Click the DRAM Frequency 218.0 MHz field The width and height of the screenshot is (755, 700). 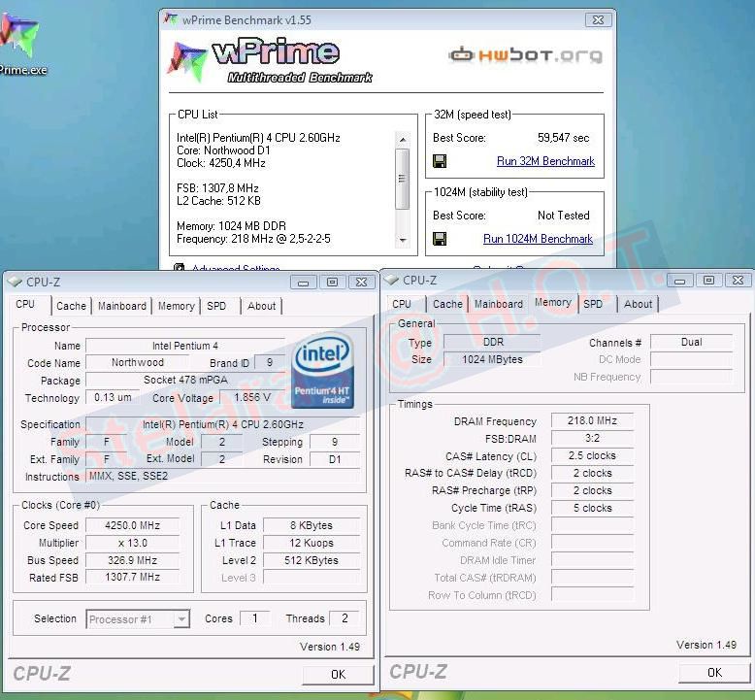click(x=592, y=420)
